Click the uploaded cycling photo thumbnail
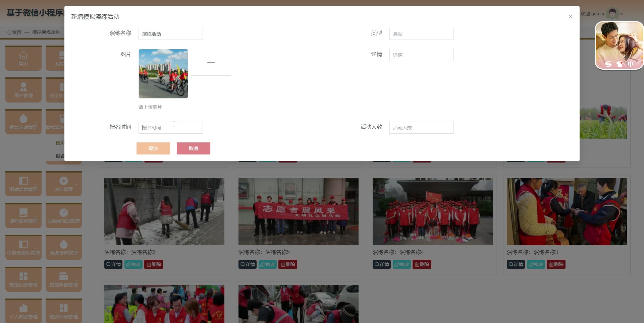The height and width of the screenshot is (323, 644). click(x=163, y=74)
